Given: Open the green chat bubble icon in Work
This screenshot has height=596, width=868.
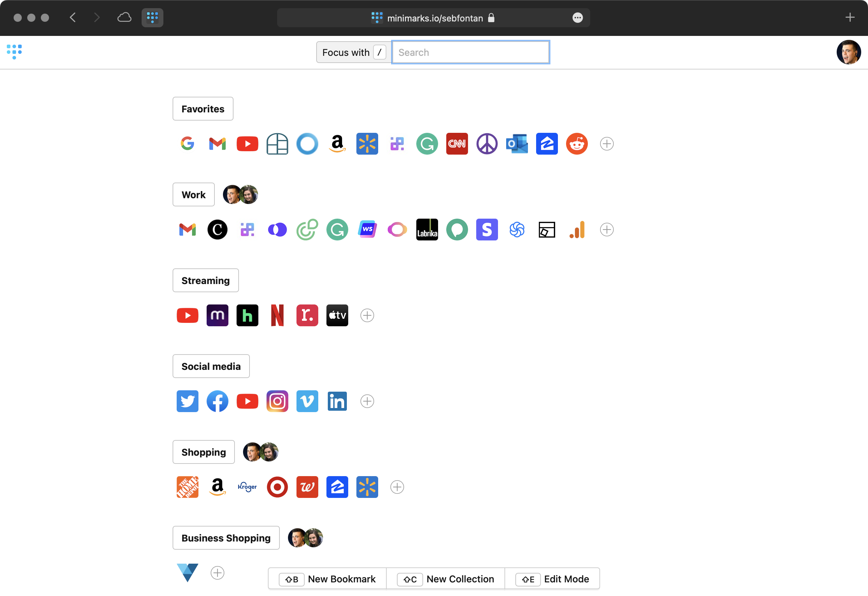Looking at the screenshot, I should coord(457,230).
